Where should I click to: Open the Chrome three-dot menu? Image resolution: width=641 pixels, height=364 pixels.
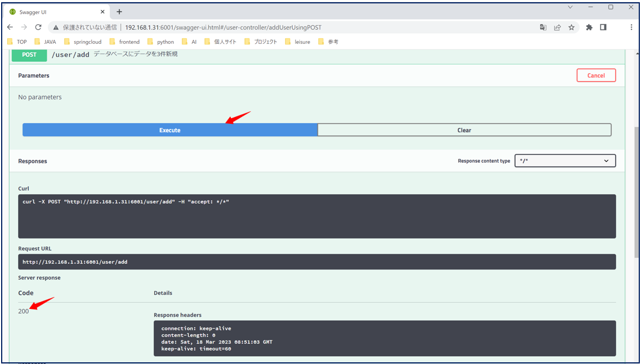click(632, 28)
